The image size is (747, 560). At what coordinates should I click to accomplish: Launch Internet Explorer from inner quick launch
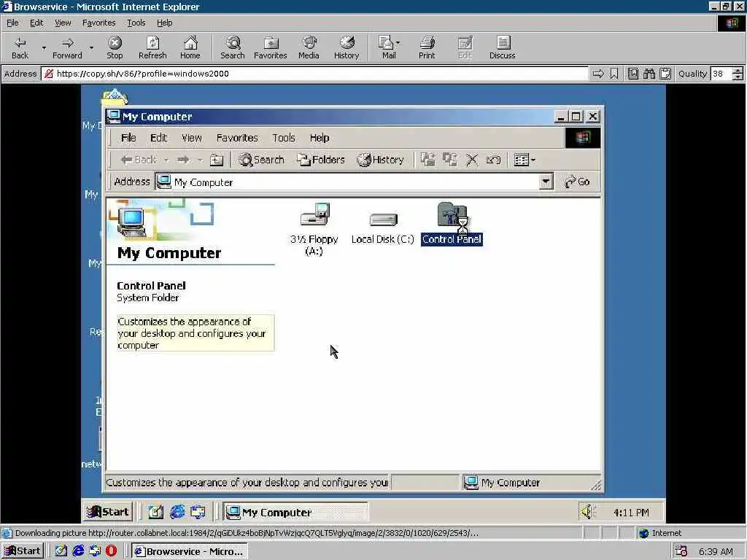177,513
